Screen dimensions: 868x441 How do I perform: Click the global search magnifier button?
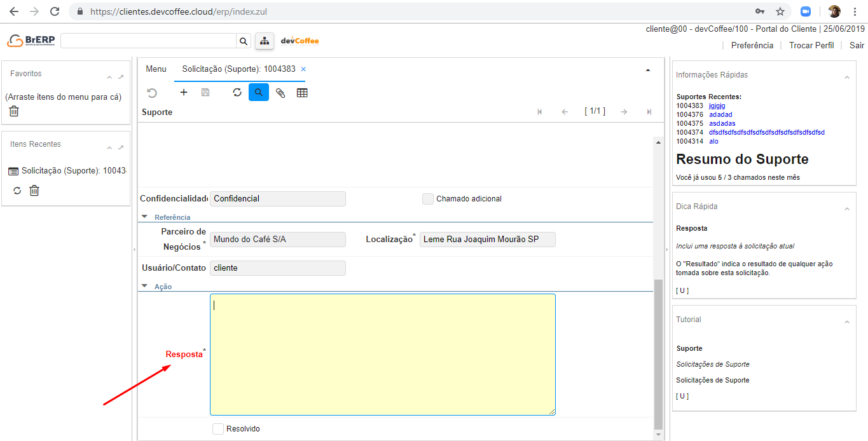[243, 41]
